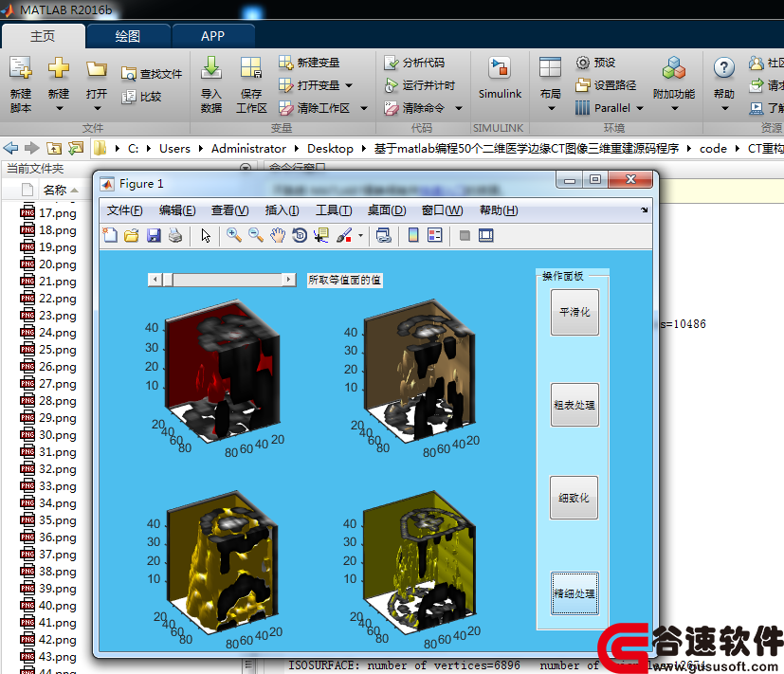The width and height of the screenshot is (784, 674).
Task: Select file 25.png in folder list
Action: pyautogui.click(x=48, y=350)
